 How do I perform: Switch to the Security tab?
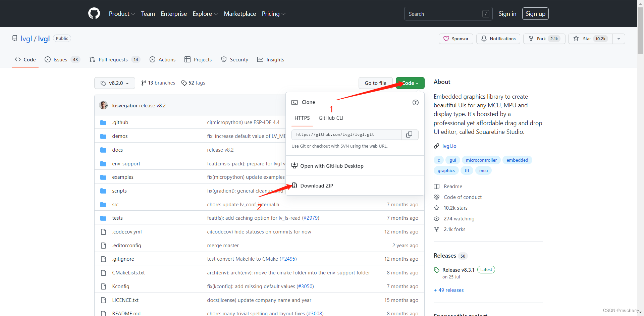235,59
